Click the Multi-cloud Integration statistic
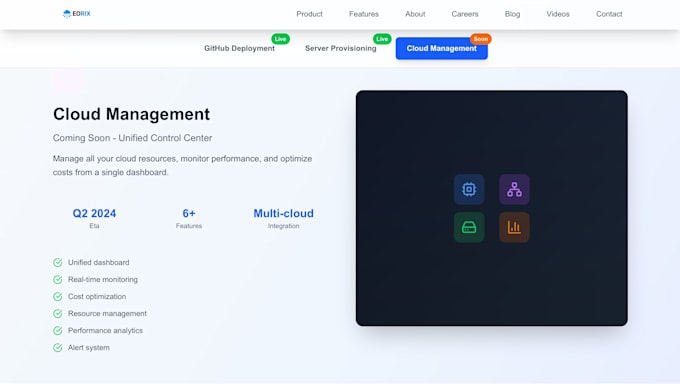 [283, 218]
